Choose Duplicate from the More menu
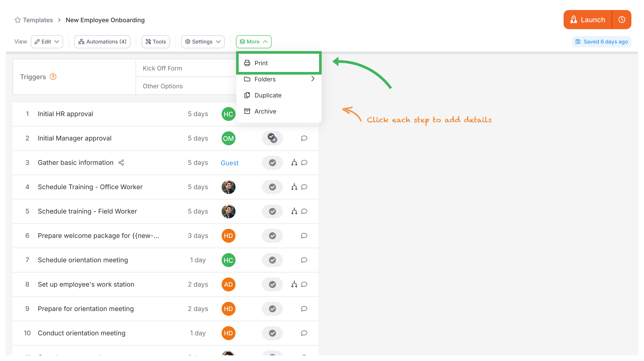 pyautogui.click(x=268, y=95)
